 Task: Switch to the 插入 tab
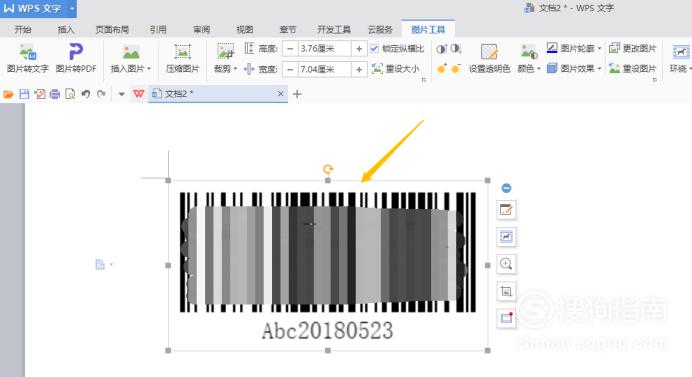tap(66, 30)
